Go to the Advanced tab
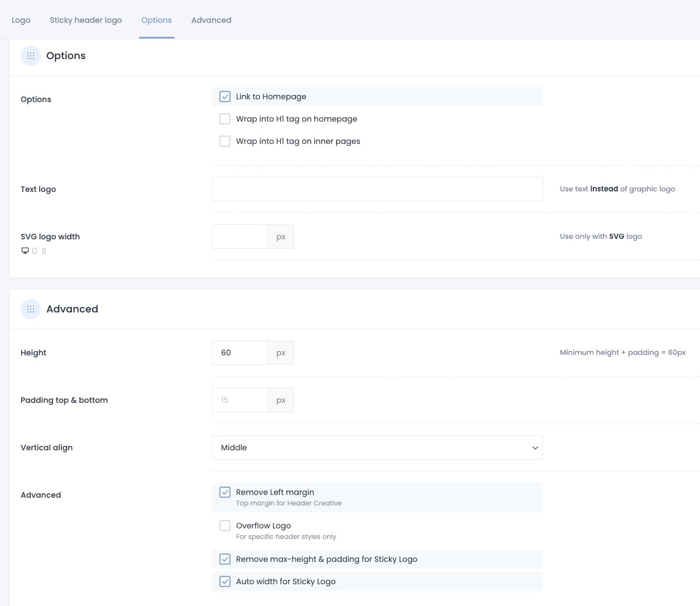Image resolution: width=700 pixels, height=606 pixels. [211, 20]
